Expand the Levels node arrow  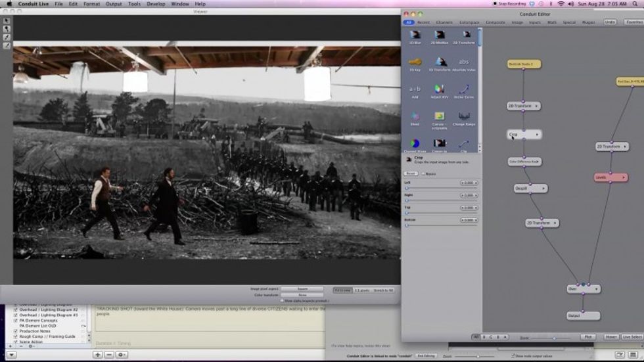pos(624,177)
